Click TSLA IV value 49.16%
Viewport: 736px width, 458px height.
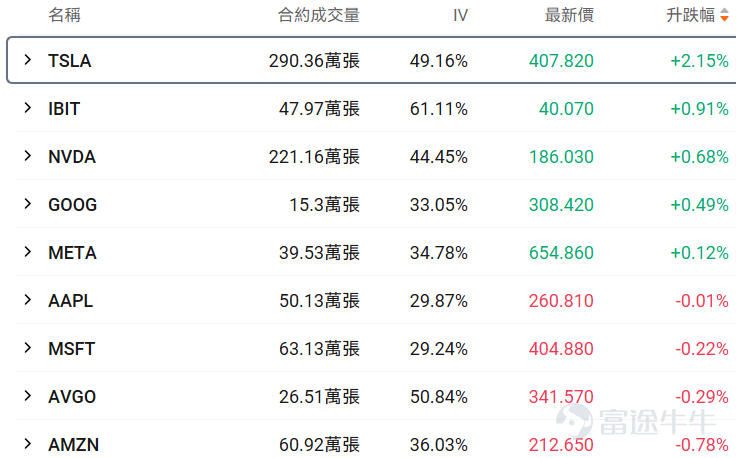439,61
